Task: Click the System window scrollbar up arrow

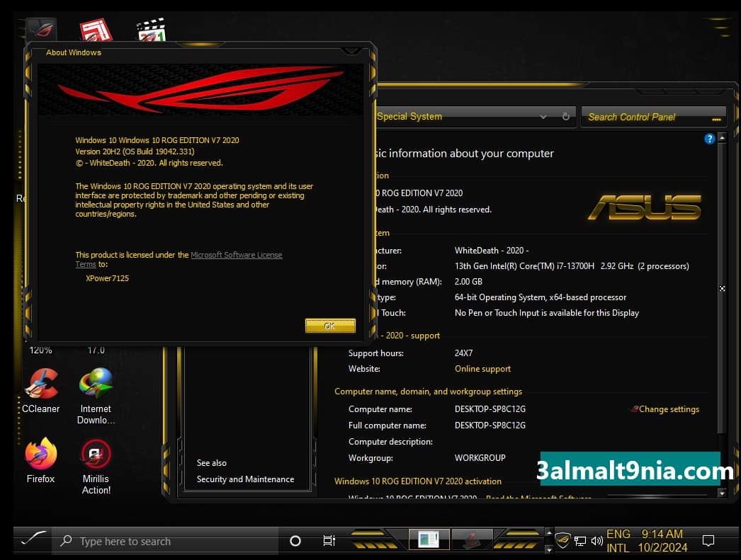Action: point(722,137)
